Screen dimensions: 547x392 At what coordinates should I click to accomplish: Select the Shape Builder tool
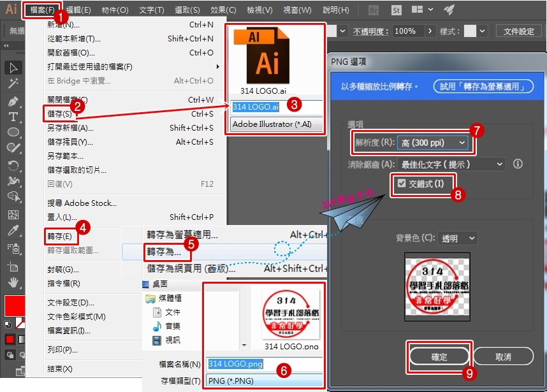(13, 197)
